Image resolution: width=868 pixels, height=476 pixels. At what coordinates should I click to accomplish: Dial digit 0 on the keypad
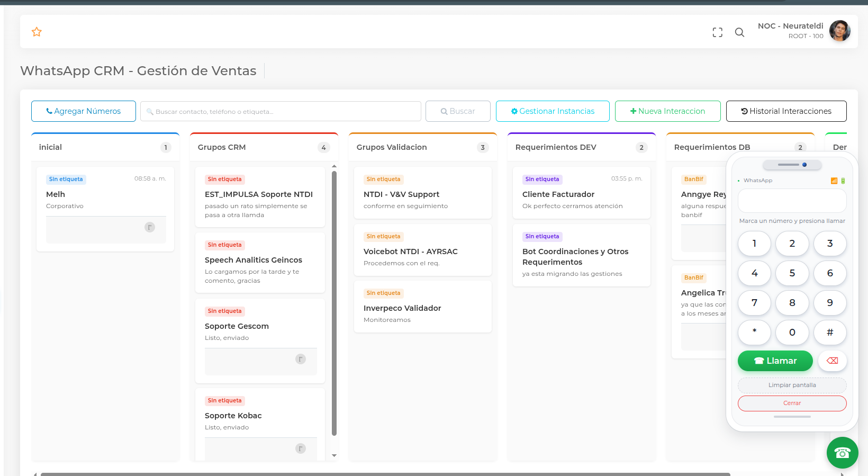[792, 333]
